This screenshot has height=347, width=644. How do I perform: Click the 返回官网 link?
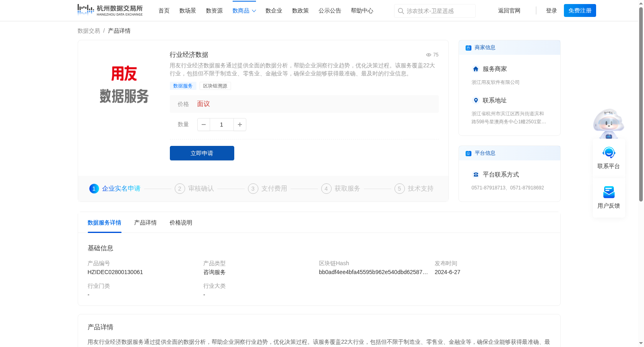point(509,11)
